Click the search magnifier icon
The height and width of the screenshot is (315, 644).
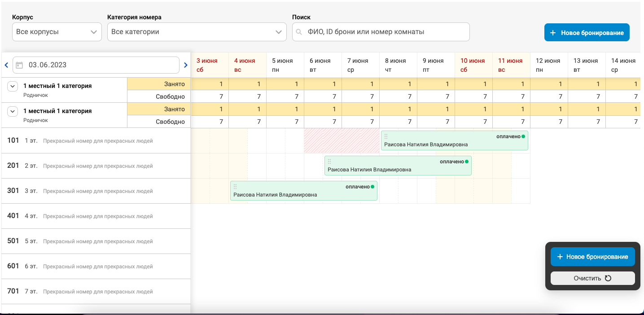coord(299,32)
